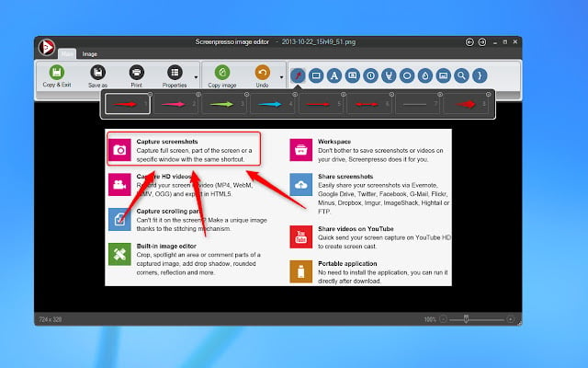This screenshot has width=588, height=368.
Task: Select the Draw ellipse tool
Action: coord(407,75)
